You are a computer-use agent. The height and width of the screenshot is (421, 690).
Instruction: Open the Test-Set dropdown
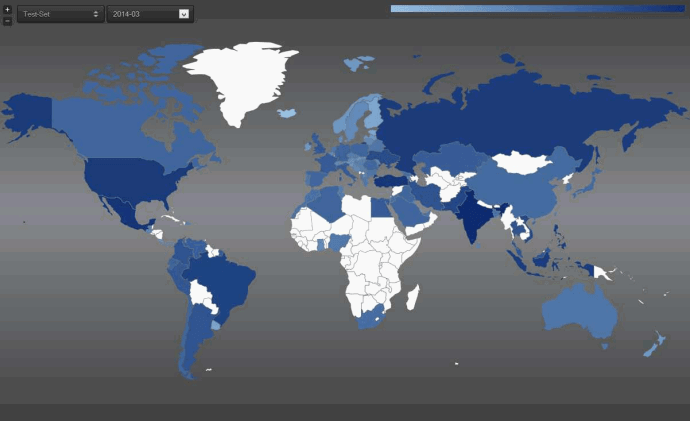(61, 14)
